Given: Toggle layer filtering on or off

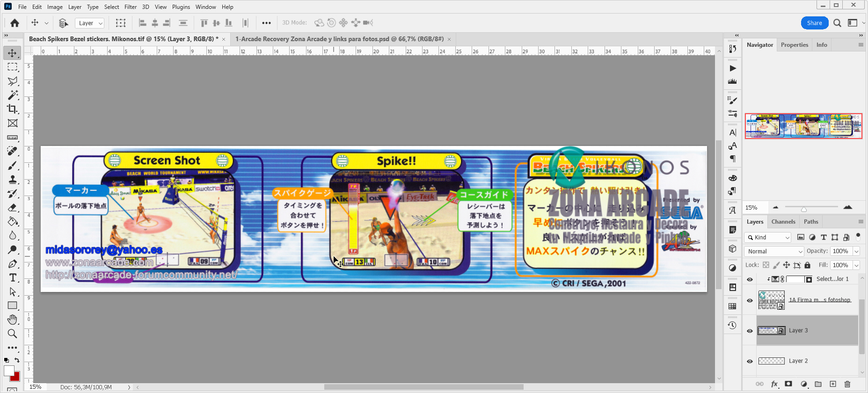Looking at the screenshot, I should (858, 236).
